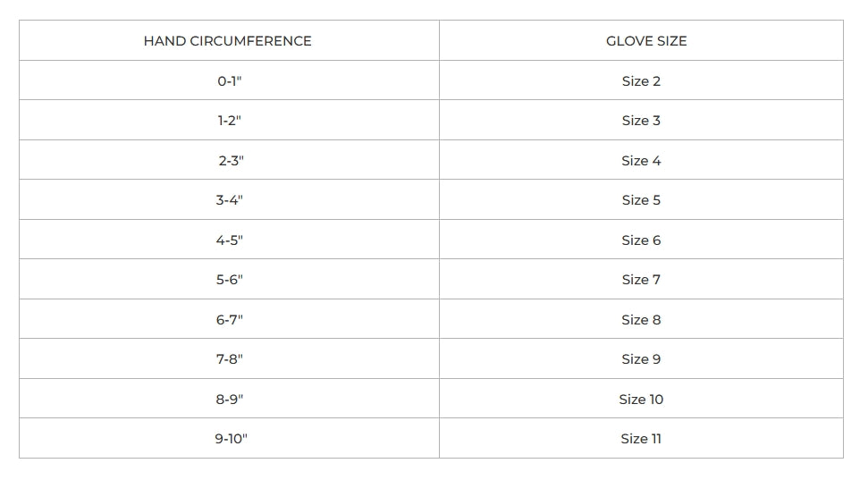The height and width of the screenshot is (480, 868).
Task: Select the 0-1" circumference cell
Action: pyautogui.click(x=230, y=81)
